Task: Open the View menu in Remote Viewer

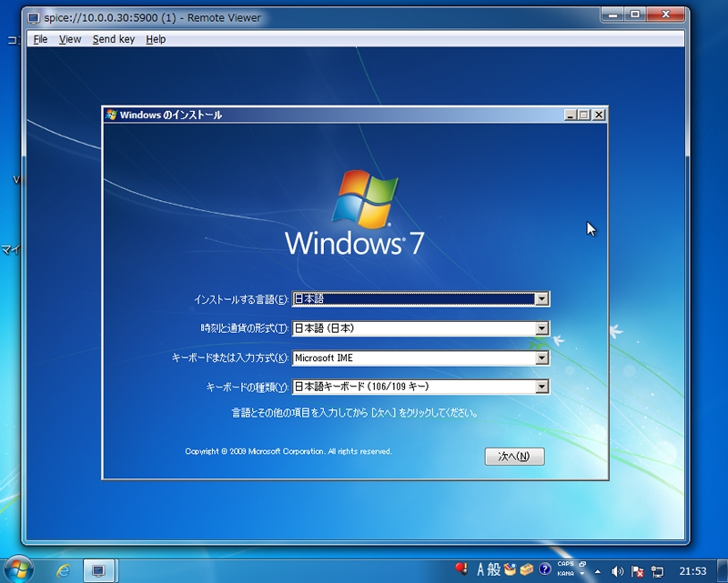Action: tap(70, 39)
